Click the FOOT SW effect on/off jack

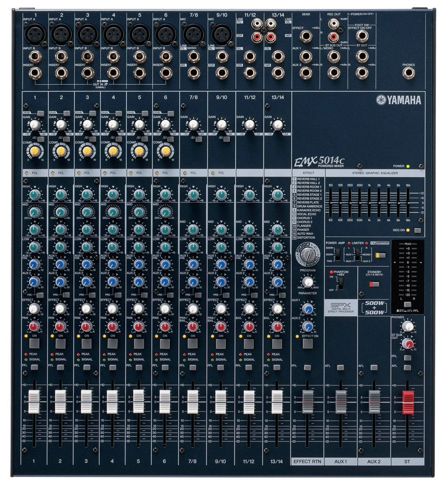pyautogui.click(x=362, y=36)
